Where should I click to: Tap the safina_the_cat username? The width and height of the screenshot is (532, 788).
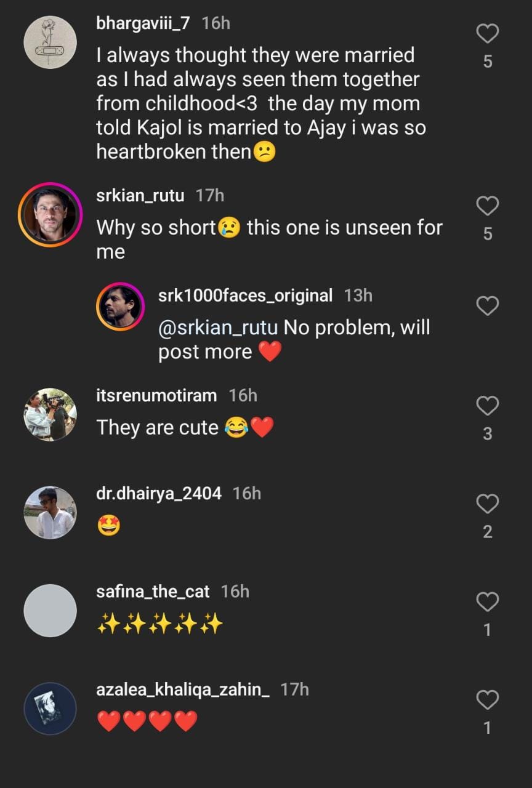(153, 592)
